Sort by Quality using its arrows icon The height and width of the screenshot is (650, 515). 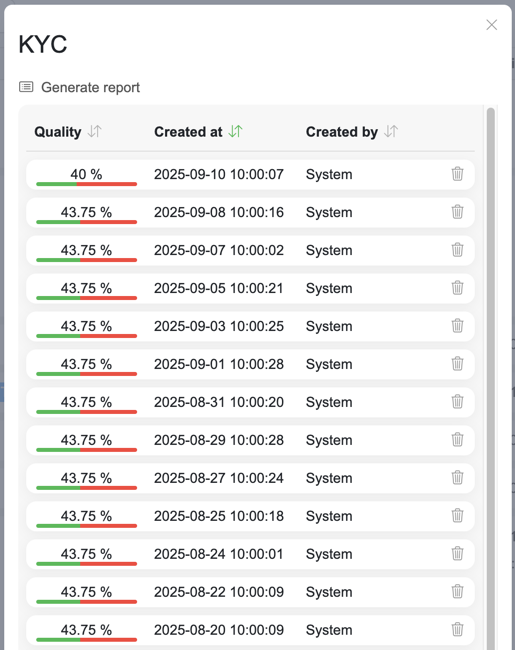point(95,132)
